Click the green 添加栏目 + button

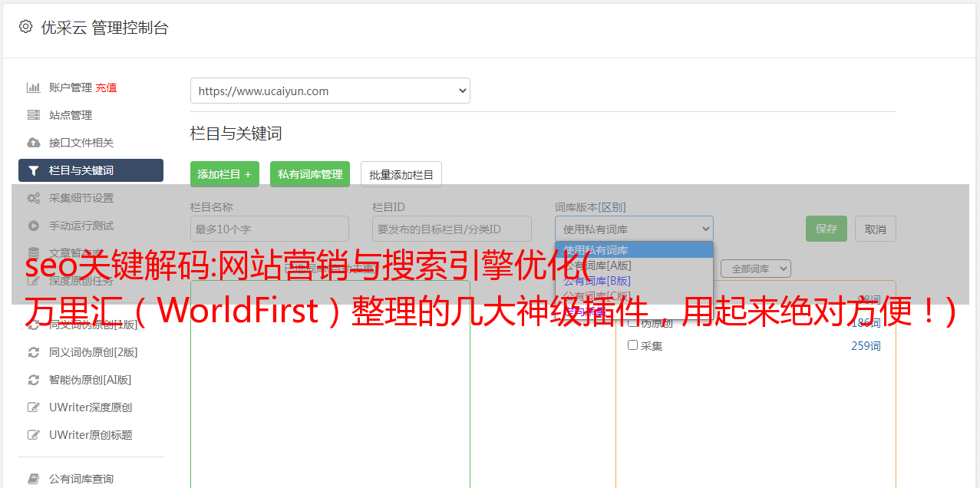[x=225, y=174]
